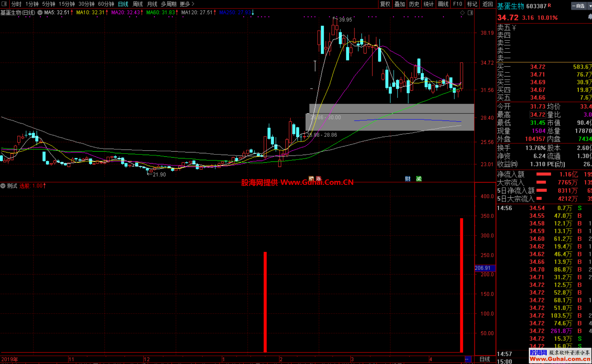Click the 返回 back button
The width and height of the screenshot is (592, 364).
[x=488, y=4]
